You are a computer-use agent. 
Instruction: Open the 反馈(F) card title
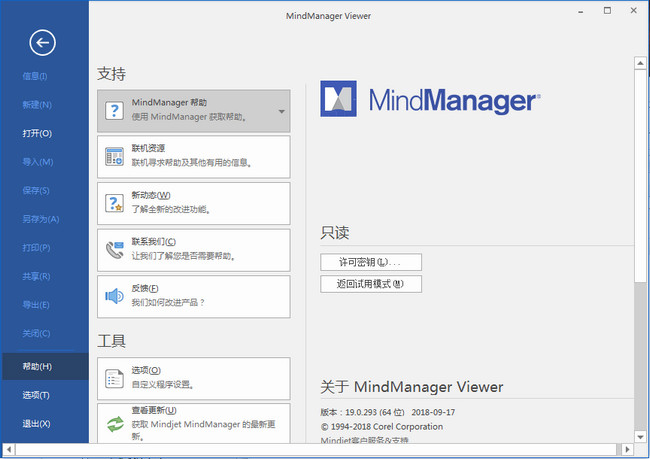point(145,288)
